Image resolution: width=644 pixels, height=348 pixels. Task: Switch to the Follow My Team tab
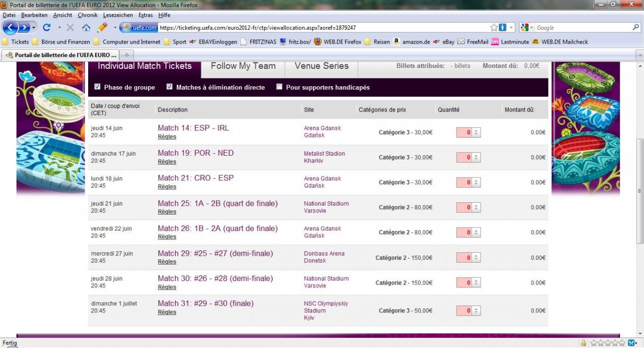coord(243,66)
